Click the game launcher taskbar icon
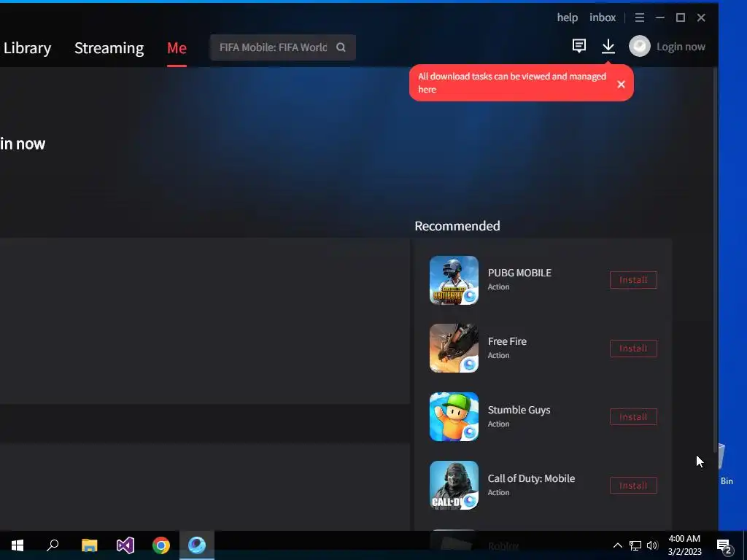The height and width of the screenshot is (560, 747). [197, 545]
